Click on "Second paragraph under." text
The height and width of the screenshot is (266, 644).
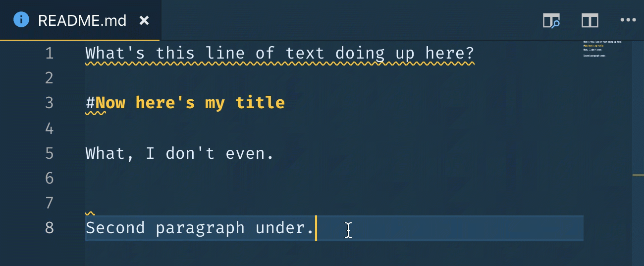[200, 228]
